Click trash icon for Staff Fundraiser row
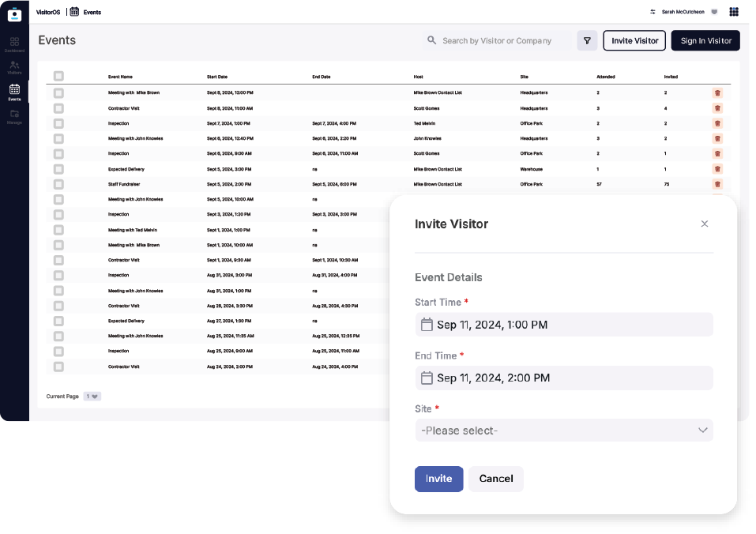 717,184
